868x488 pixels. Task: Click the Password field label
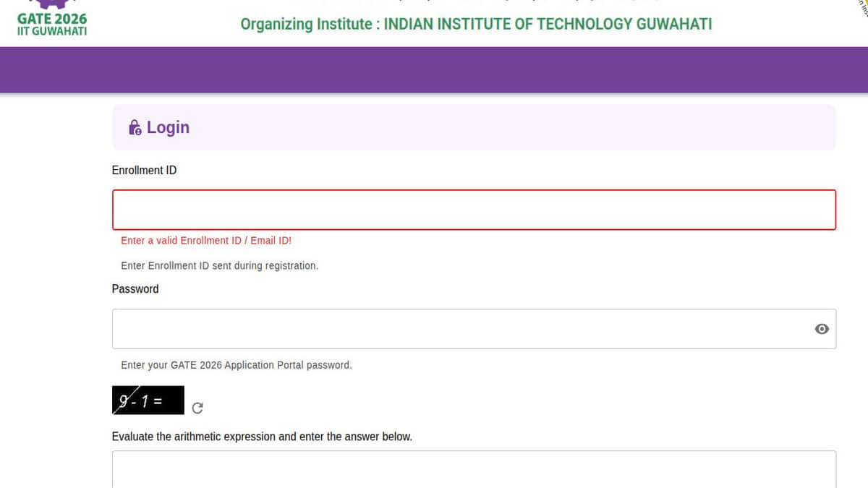(x=135, y=288)
